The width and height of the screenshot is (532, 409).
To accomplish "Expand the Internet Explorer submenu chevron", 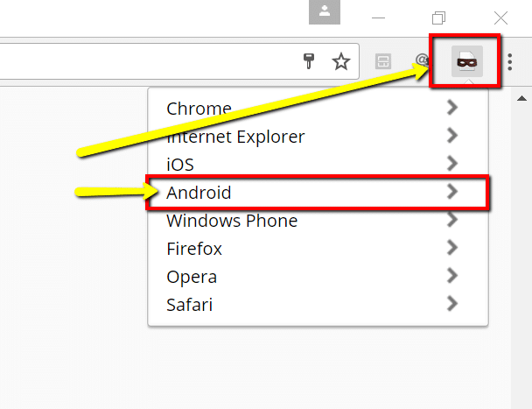I will 452,135.
